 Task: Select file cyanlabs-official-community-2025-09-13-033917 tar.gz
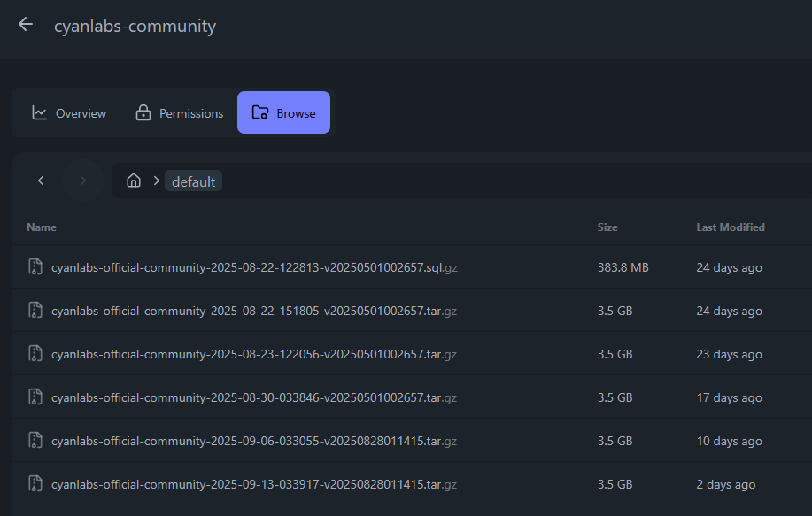(x=254, y=484)
